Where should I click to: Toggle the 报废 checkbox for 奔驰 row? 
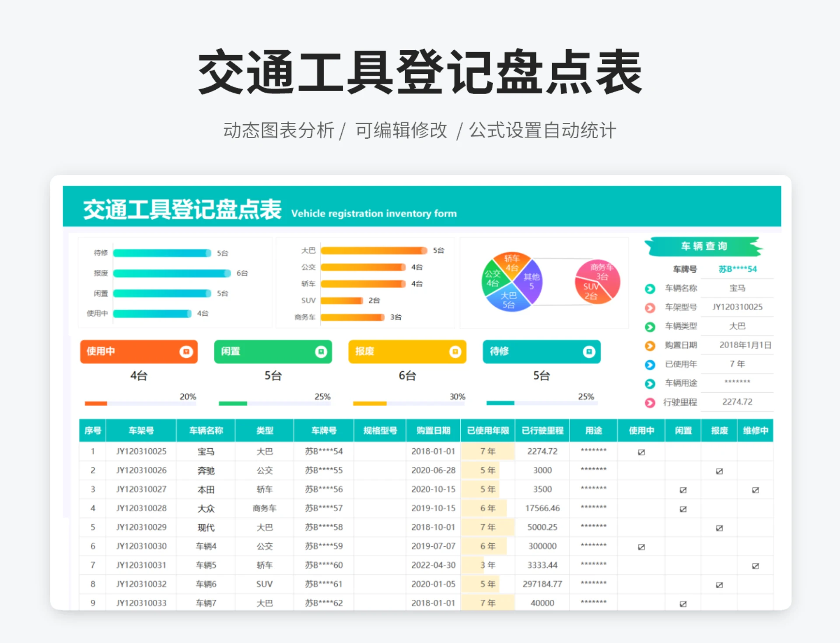click(719, 471)
